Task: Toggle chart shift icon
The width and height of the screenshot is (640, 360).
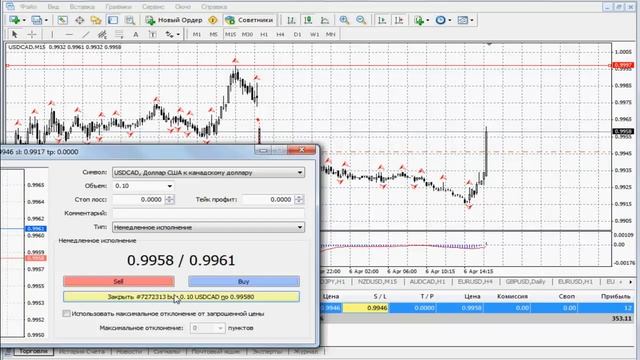Action: point(399,20)
